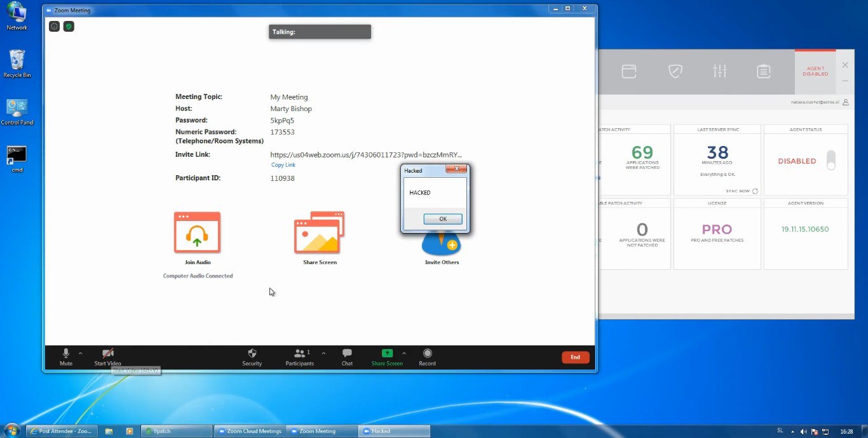Open Windows Explorer from taskbar
Viewport: 868px width, 438px height.
coord(109,431)
